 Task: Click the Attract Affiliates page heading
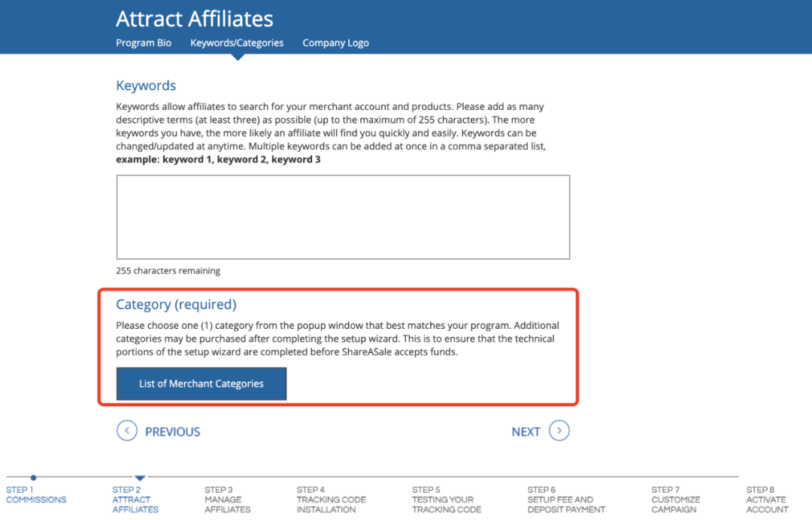point(195,19)
